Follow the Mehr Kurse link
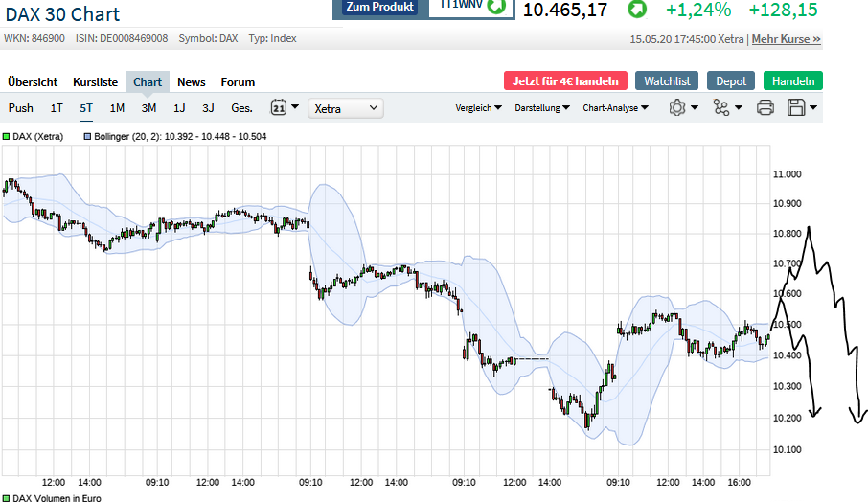Screen dimensions: 868x502 point(786,39)
